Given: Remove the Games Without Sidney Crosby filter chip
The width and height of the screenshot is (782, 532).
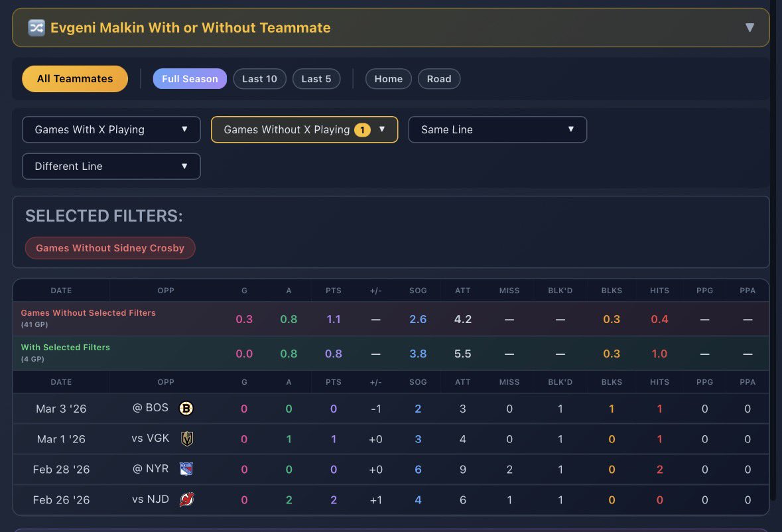Looking at the screenshot, I should point(110,248).
